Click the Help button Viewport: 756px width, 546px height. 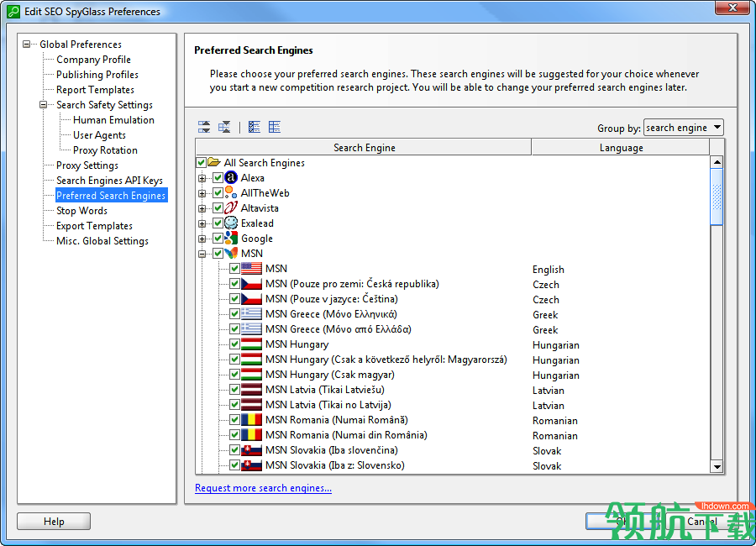[x=54, y=522]
